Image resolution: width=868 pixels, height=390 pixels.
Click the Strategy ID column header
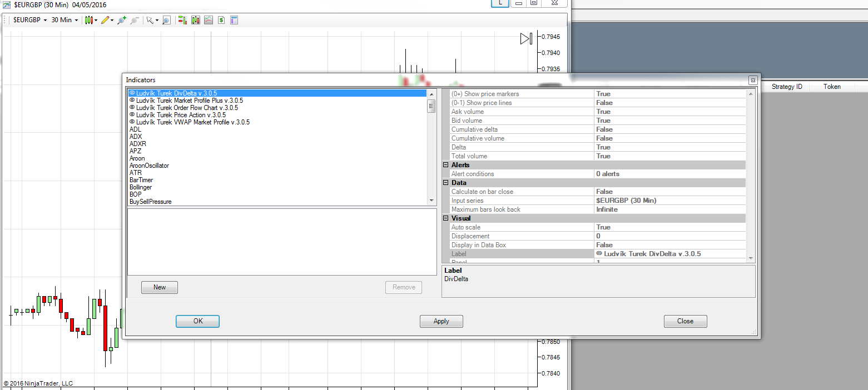pyautogui.click(x=787, y=87)
